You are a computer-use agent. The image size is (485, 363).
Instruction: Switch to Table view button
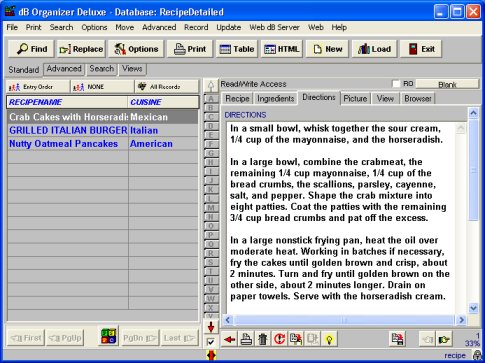[x=237, y=49]
